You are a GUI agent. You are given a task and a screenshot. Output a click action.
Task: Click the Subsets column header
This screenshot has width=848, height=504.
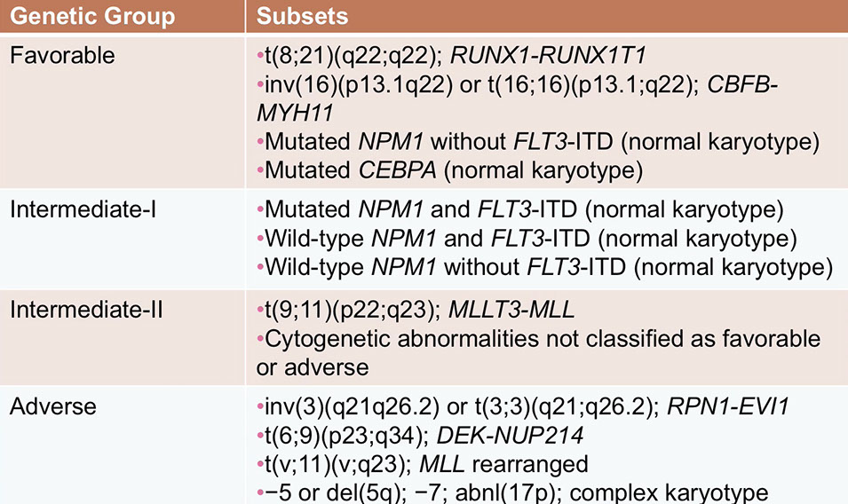coord(303,15)
